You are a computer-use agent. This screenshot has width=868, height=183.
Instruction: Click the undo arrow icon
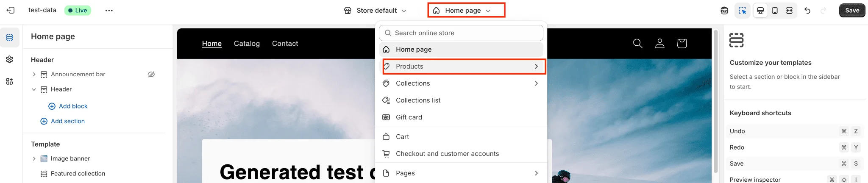point(807,11)
